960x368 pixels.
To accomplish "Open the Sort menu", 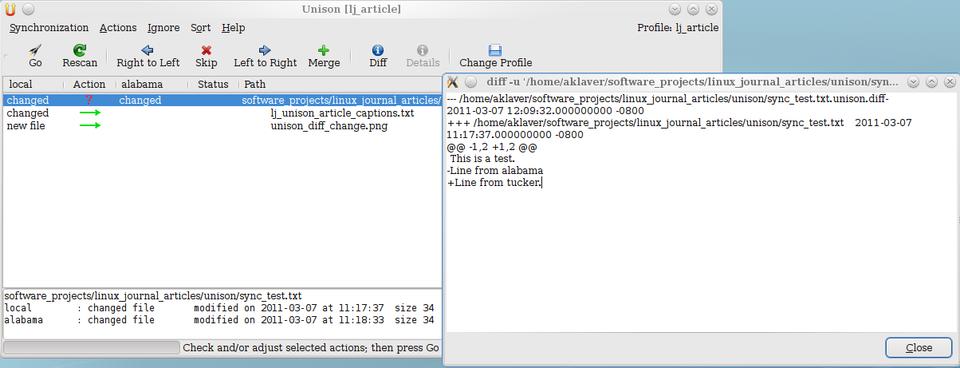I will click(x=200, y=28).
